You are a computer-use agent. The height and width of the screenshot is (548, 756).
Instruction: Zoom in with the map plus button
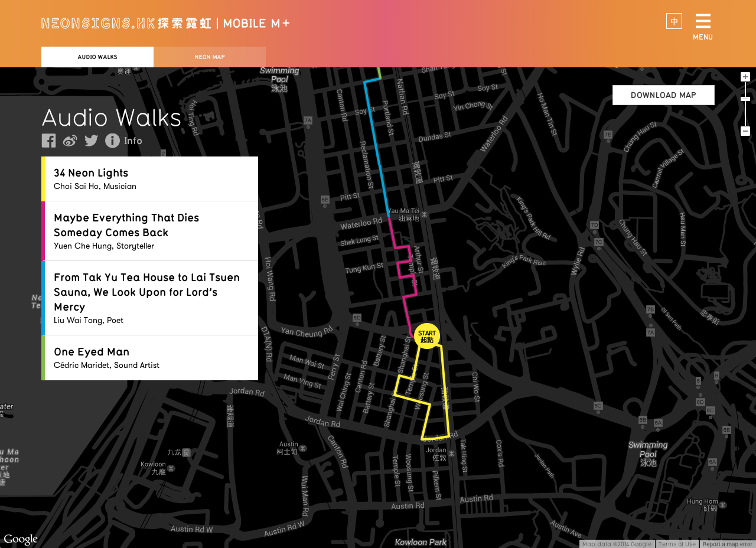click(x=745, y=77)
